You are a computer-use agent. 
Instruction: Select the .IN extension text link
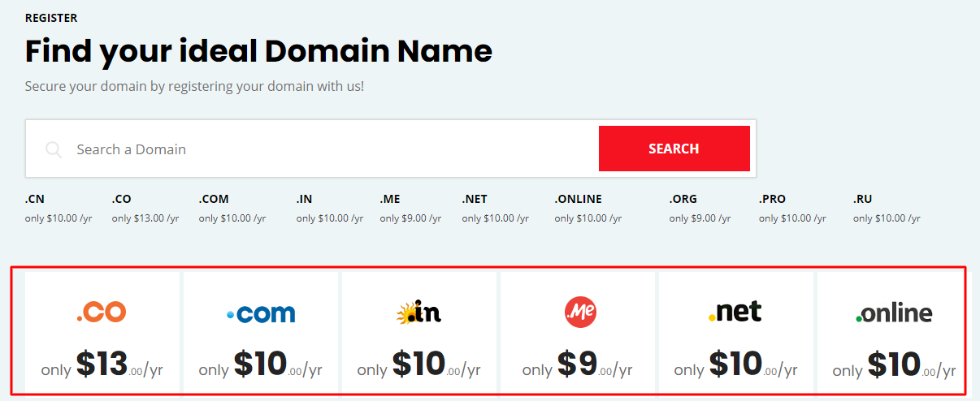[304, 199]
